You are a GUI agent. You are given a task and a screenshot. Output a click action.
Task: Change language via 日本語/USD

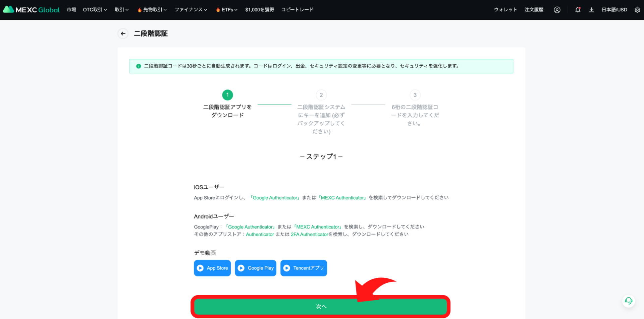coord(614,10)
